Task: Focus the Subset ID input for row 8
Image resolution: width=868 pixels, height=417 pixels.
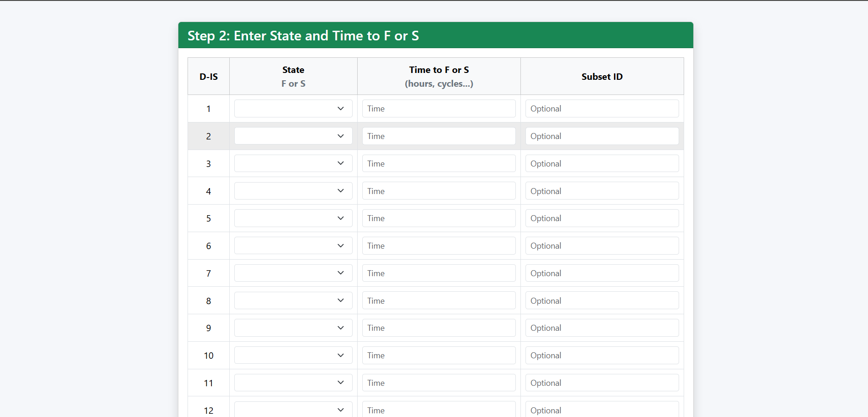Action: click(x=602, y=300)
